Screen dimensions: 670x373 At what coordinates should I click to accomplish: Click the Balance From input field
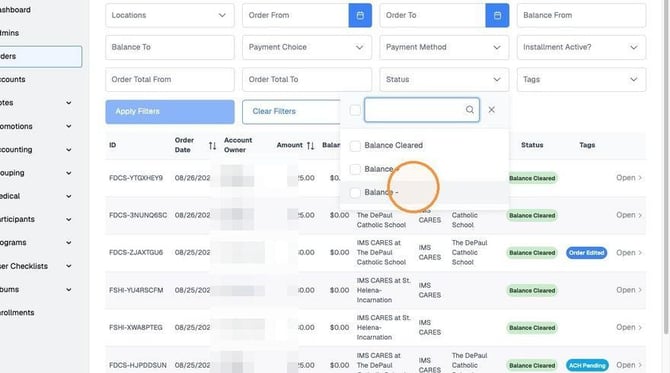pos(581,15)
